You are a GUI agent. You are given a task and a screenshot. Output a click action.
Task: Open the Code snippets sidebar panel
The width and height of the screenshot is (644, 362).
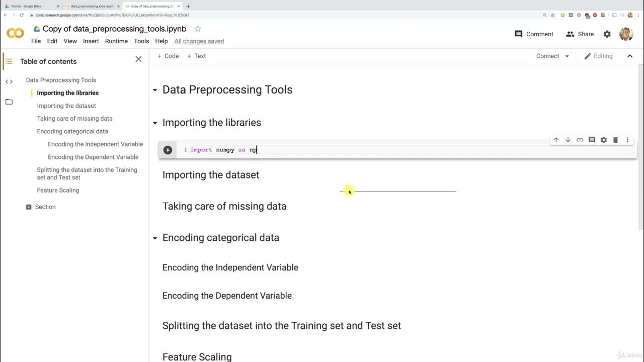(x=9, y=81)
